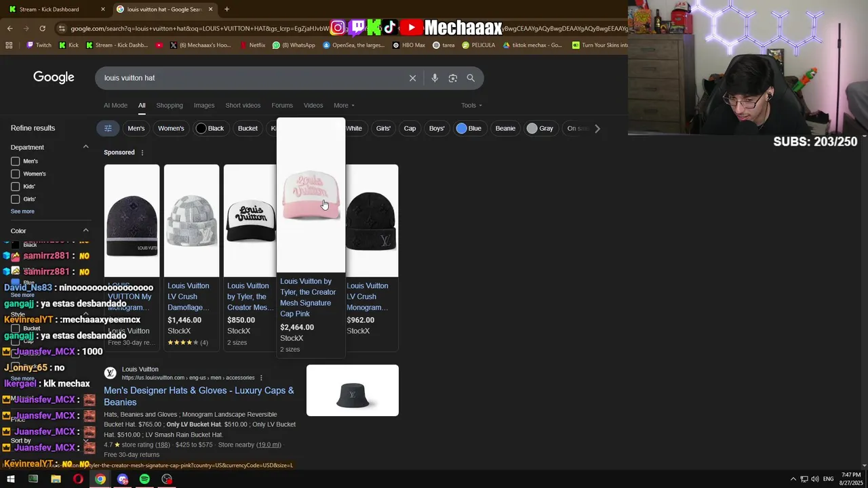Go back with the browser back arrow
Screen dimensions: 868x488
pyautogui.click(x=9, y=28)
